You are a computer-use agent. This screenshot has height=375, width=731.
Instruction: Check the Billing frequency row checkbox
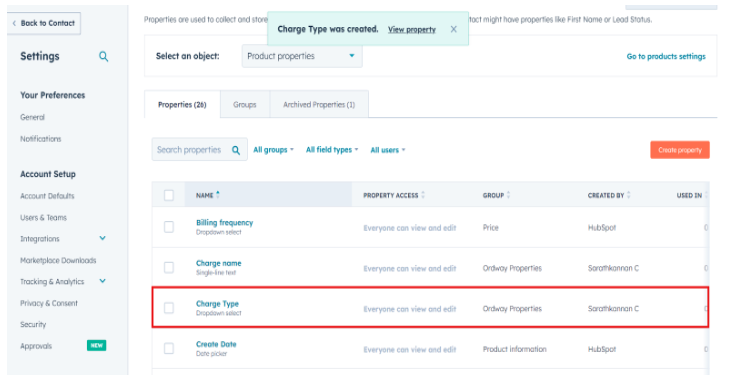coord(169,227)
